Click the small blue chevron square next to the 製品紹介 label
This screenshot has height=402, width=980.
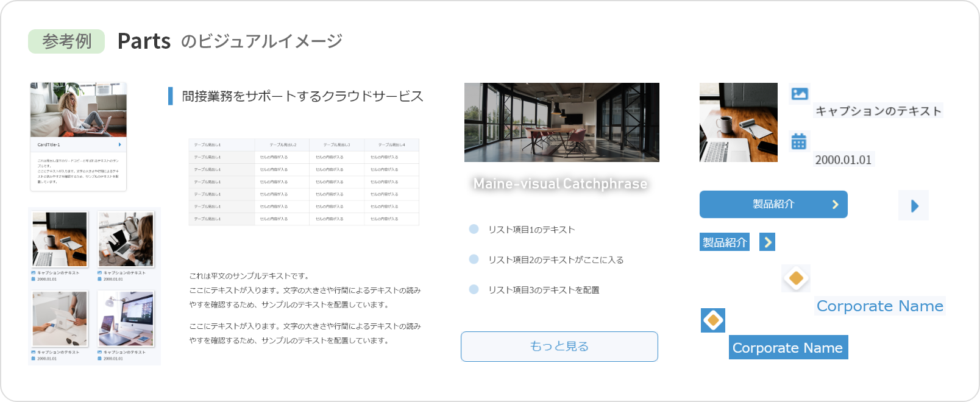tap(767, 242)
